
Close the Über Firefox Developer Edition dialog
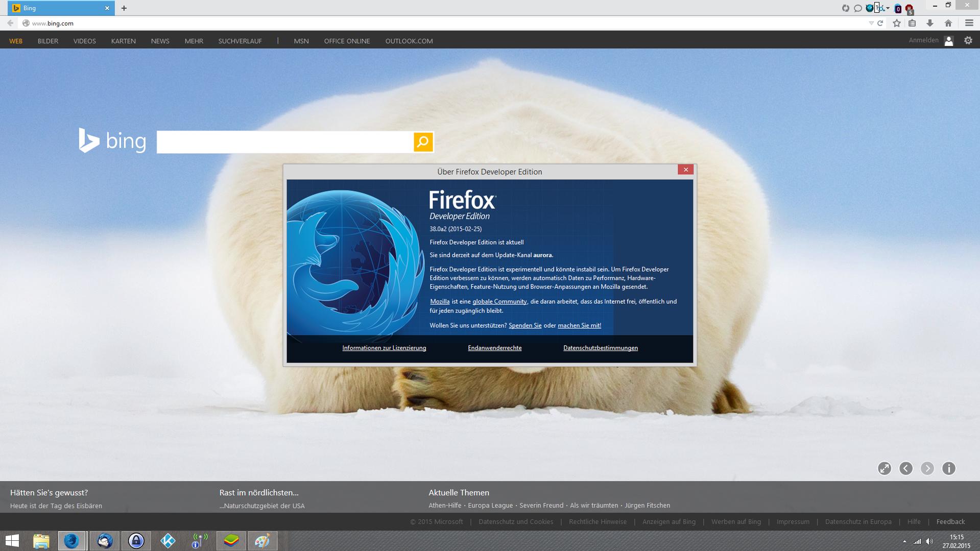click(685, 170)
